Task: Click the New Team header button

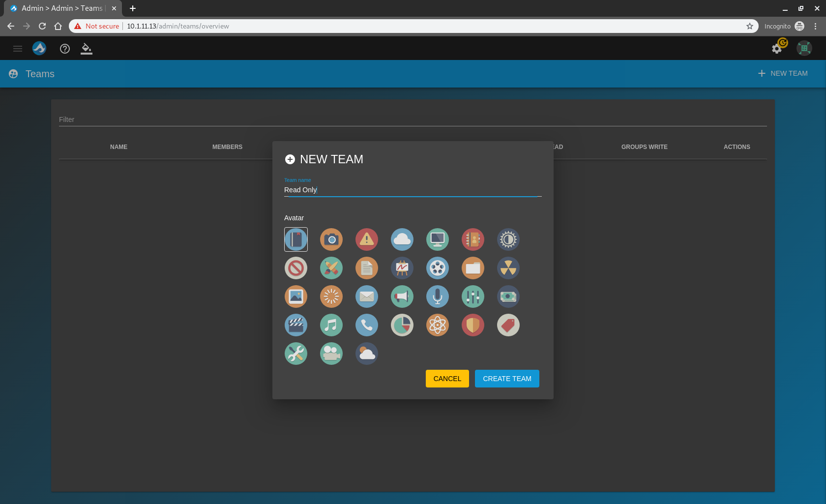Action: pyautogui.click(x=783, y=73)
